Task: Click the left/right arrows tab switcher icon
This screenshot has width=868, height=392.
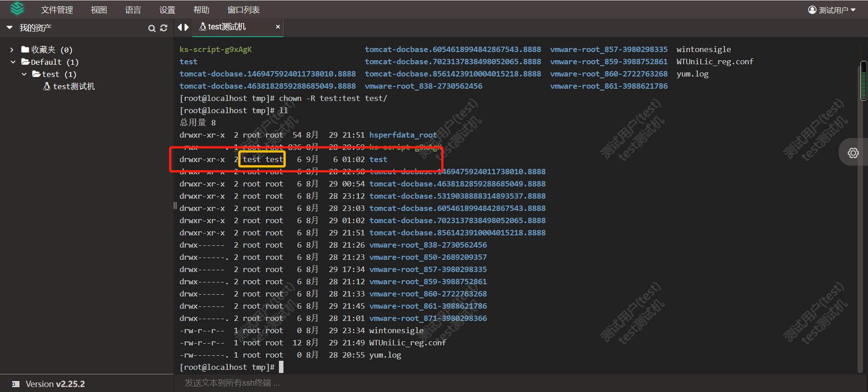Action: click(x=183, y=27)
